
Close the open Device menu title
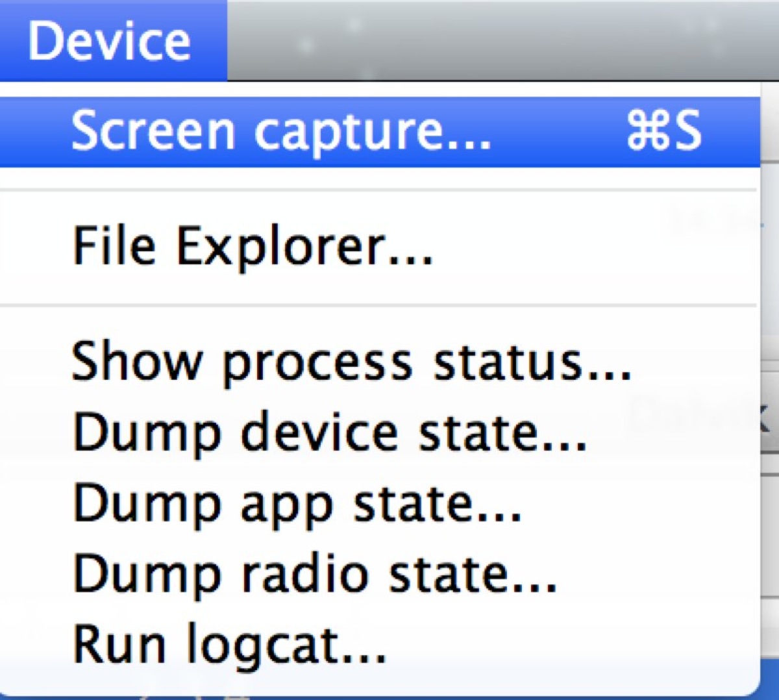110,40
